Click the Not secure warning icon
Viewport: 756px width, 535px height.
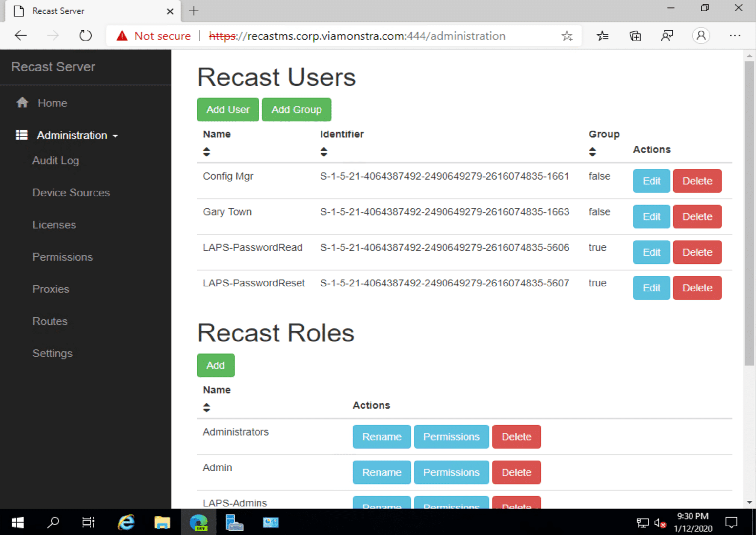pos(122,36)
